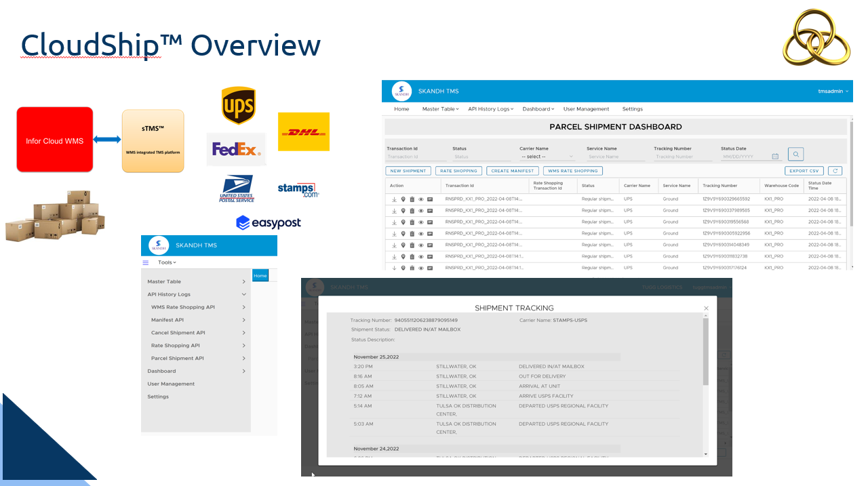Select the download icon on the first shipment row
The width and height of the screenshot is (868, 486).
pyautogui.click(x=394, y=199)
